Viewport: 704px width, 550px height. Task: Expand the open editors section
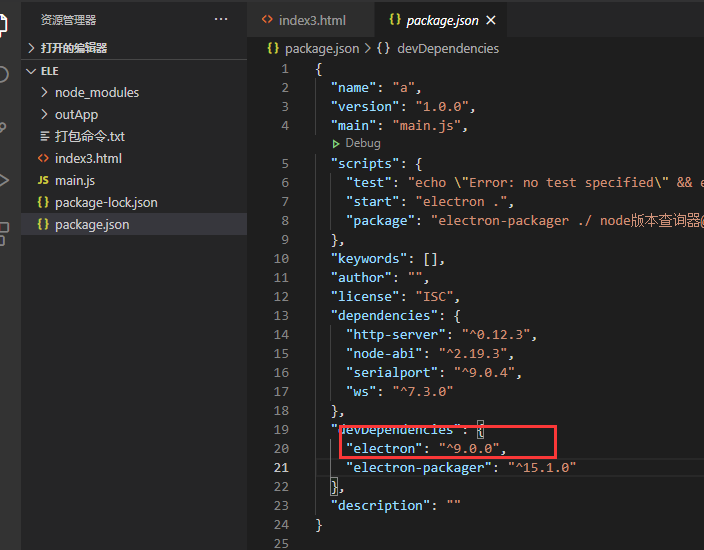coord(73,48)
